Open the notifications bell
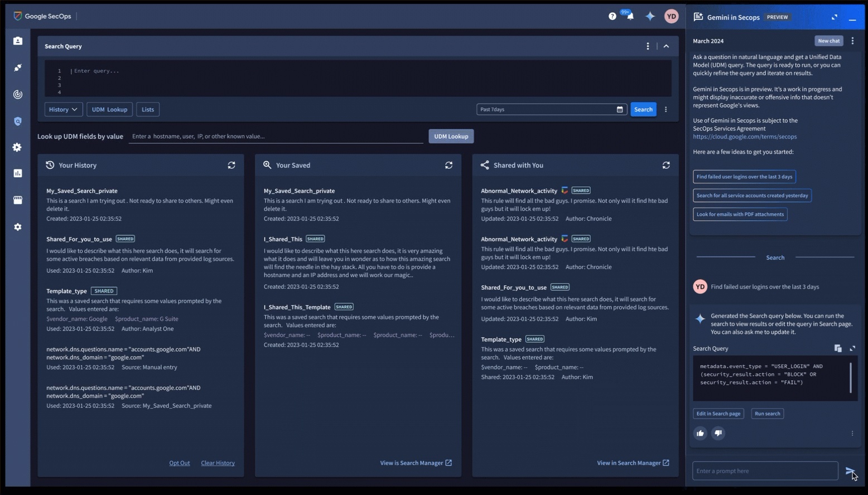868x495 pixels. tap(630, 16)
